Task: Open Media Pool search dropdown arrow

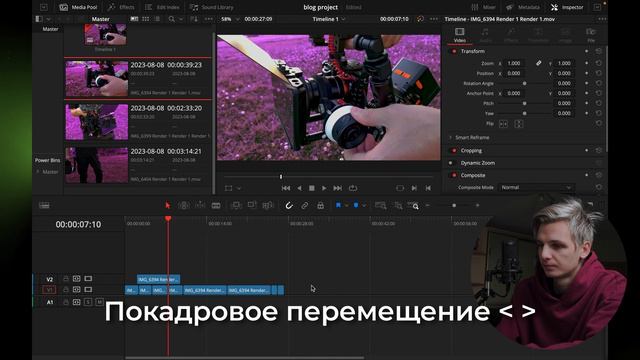Action: click(181, 19)
